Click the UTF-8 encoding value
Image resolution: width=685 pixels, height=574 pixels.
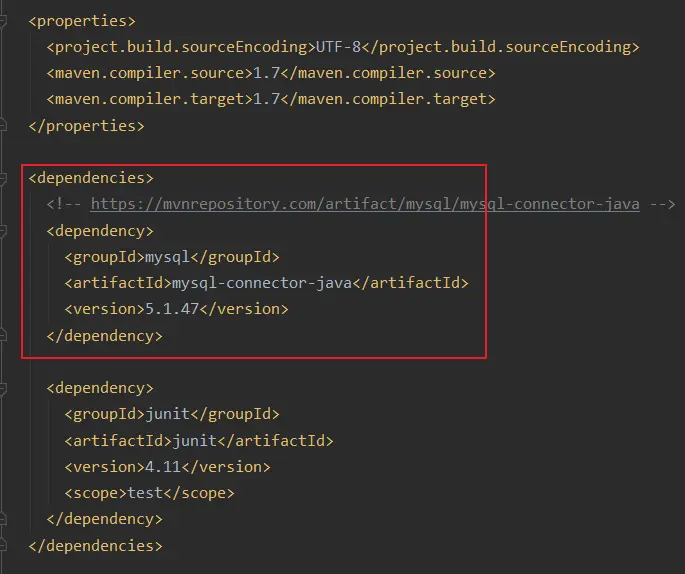pyautogui.click(x=338, y=47)
